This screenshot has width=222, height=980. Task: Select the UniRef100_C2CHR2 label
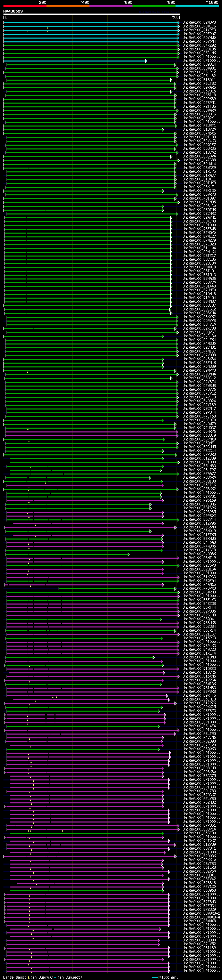pyautogui.click(x=199, y=213)
